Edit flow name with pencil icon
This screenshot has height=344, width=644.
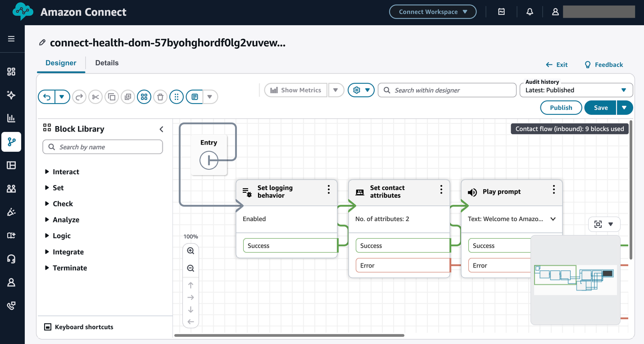coord(42,43)
